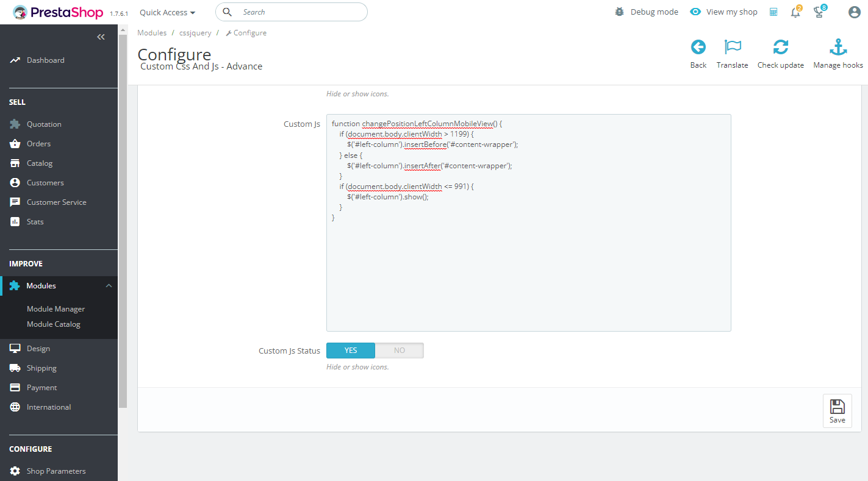Open Module Catalog submenu link
Image resolution: width=868 pixels, height=481 pixels.
point(54,324)
